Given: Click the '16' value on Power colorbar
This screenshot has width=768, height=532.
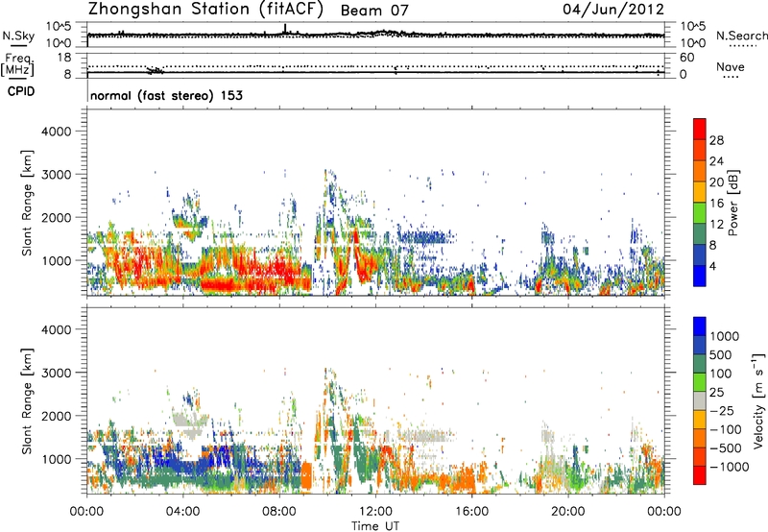Looking at the screenshot, I should coord(716,204).
